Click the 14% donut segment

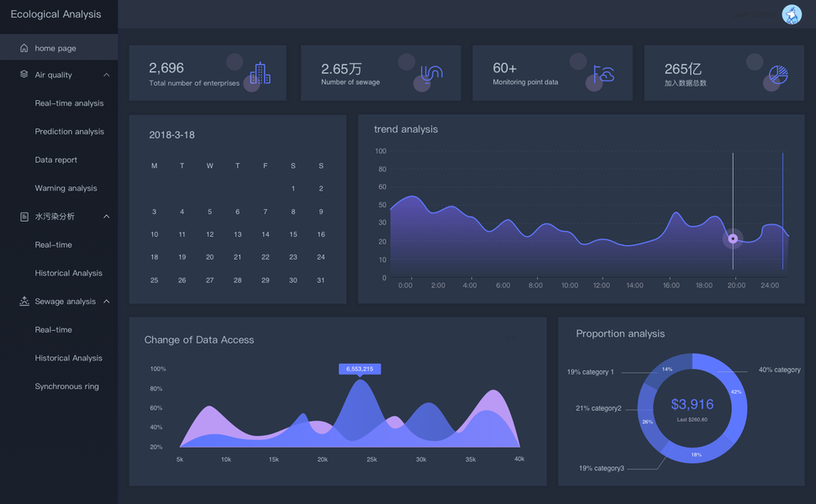[x=667, y=370]
